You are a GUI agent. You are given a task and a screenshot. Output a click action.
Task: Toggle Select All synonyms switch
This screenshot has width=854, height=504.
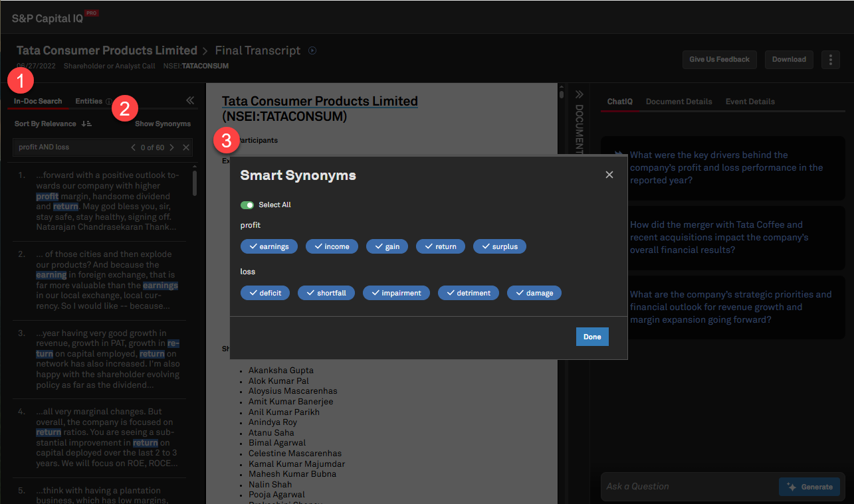click(247, 205)
